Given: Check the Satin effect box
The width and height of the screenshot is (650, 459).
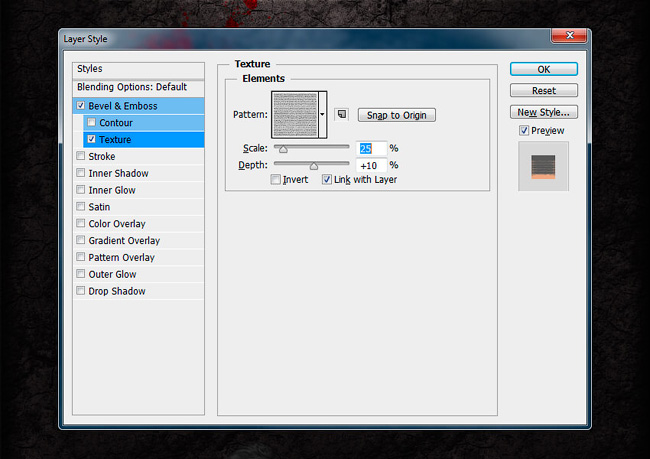Looking at the screenshot, I should [80, 206].
